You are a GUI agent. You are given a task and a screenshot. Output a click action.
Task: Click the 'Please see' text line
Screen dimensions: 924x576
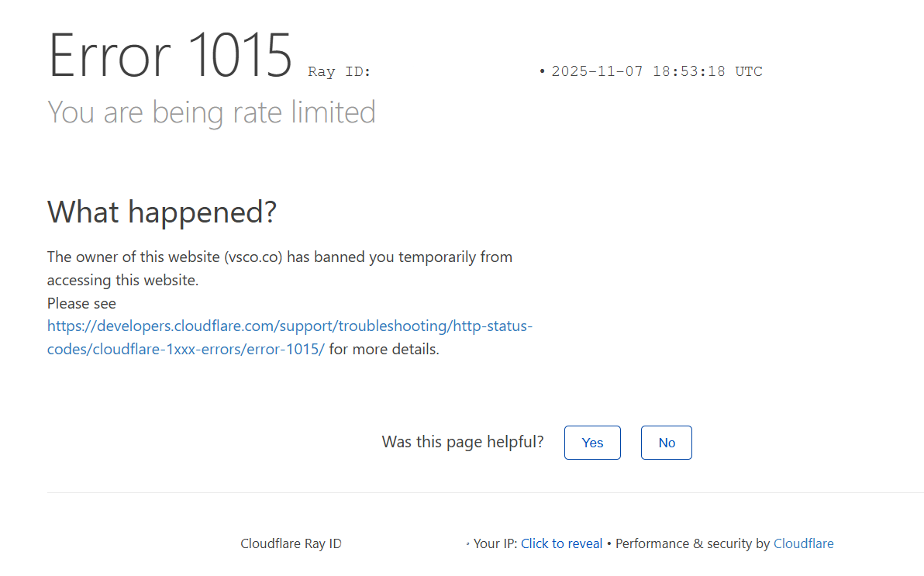coord(81,303)
